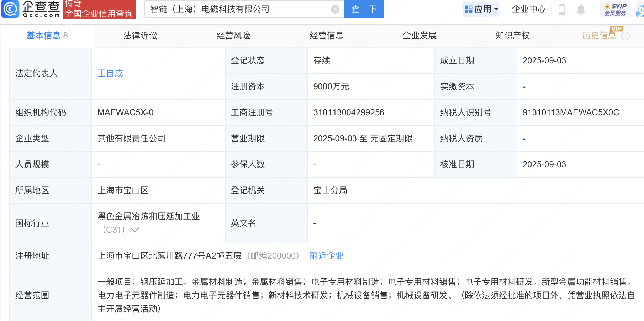
Task: Click the 组织机构代码 label cell
Action: coord(51,112)
